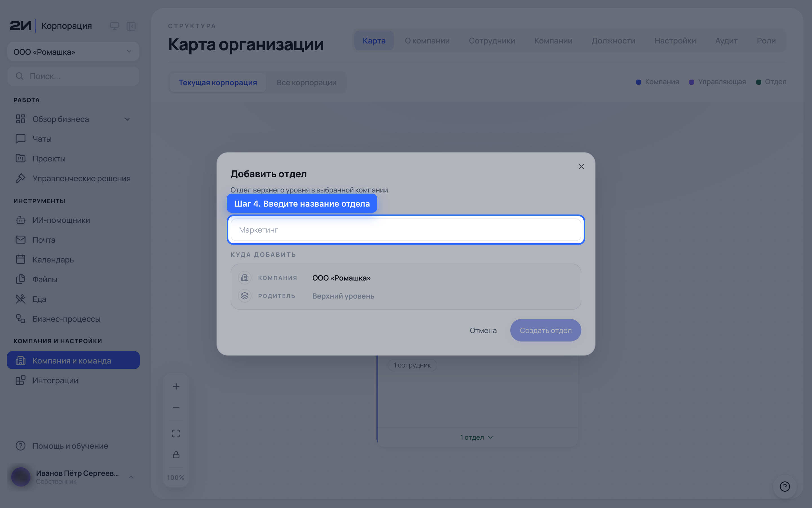Close the Добавить отдел dialog

[581, 167]
